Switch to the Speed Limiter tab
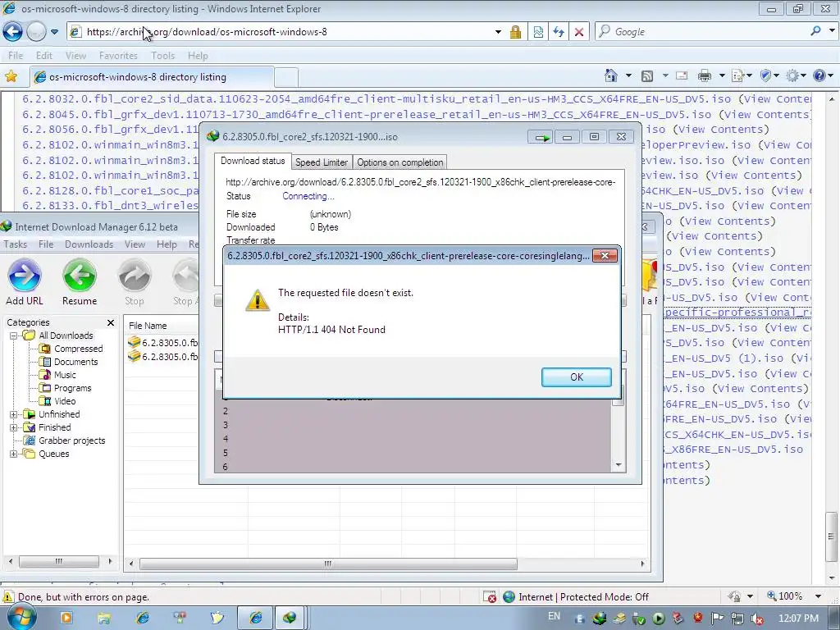Image resolution: width=840 pixels, height=630 pixels. (x=322, y=162)
